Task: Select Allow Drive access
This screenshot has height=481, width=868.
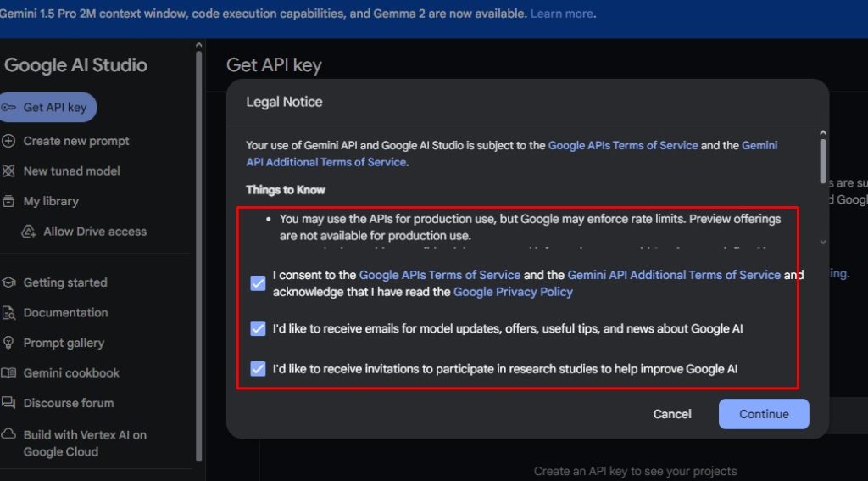Action: tap(95, 232)
